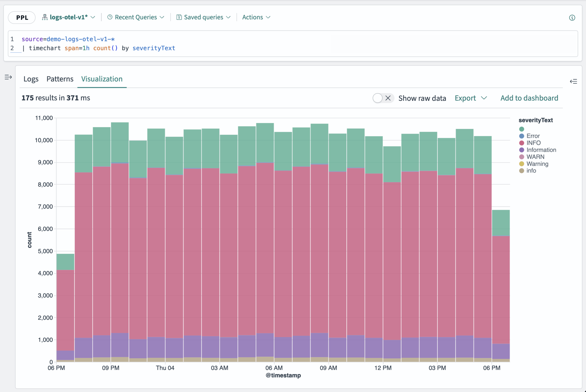Viewport: 586px width, 392px height.
Task: Click the INFO red color swatch
Action: 521,143
